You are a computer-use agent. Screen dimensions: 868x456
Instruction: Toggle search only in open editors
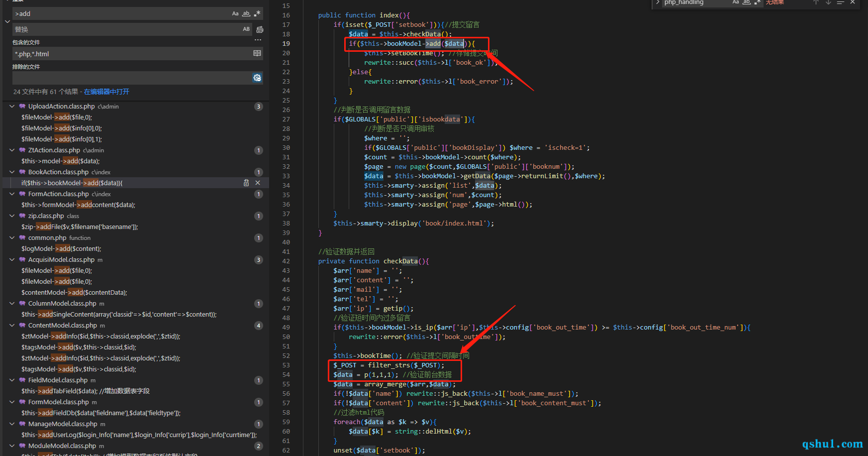(x=257, y=53)
